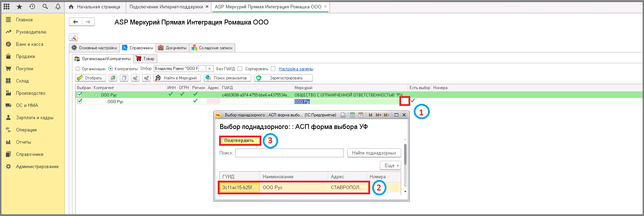Open the Документы tab

[x=173, y=48]
